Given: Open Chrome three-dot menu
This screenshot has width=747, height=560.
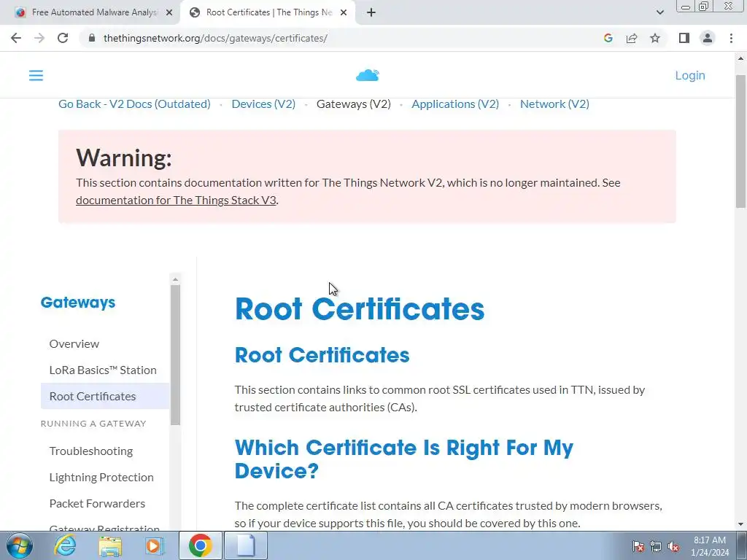Looking at the screenshot, I should point(731,38).
